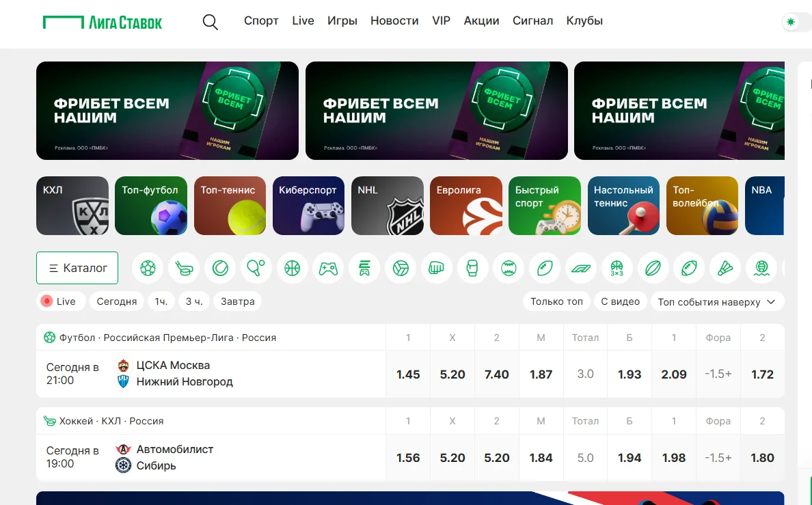Open the VIP menu item
Screen dimensions: 812x505
pos(441,21)
